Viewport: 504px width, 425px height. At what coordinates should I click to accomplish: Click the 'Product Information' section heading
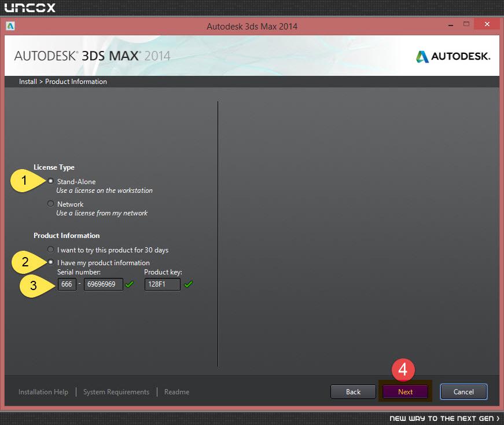coord(67,236)
